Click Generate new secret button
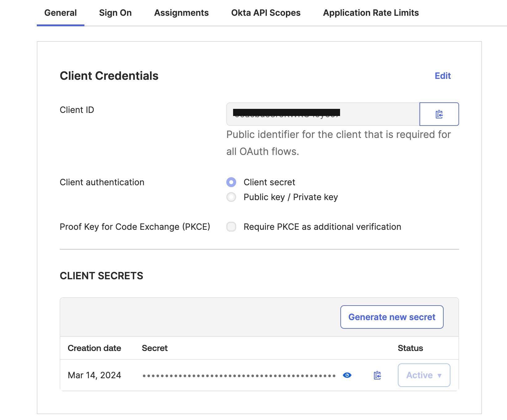The width and height of the screenshot is (507, 420). 392,317
